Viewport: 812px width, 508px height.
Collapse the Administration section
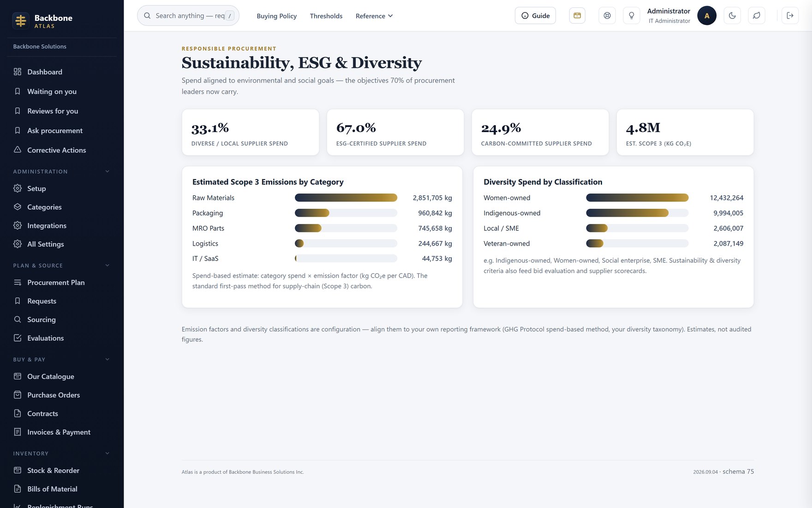tap(107, 171)
